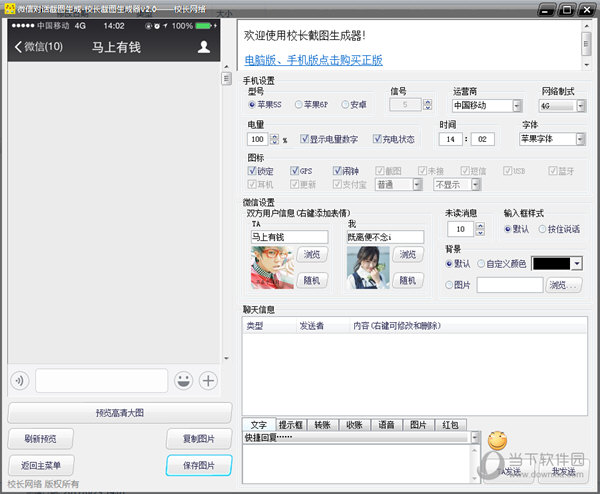The width and height of the screenshot is (600, 494).
Task: Click 浏览 button for TA avatar
Action: pyautogui.click(x=312, y=254)
